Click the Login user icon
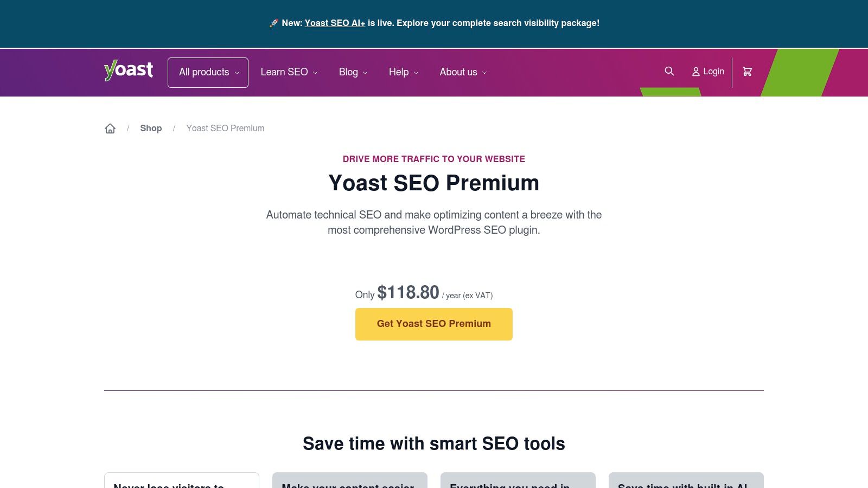 [x=696, y=72]
